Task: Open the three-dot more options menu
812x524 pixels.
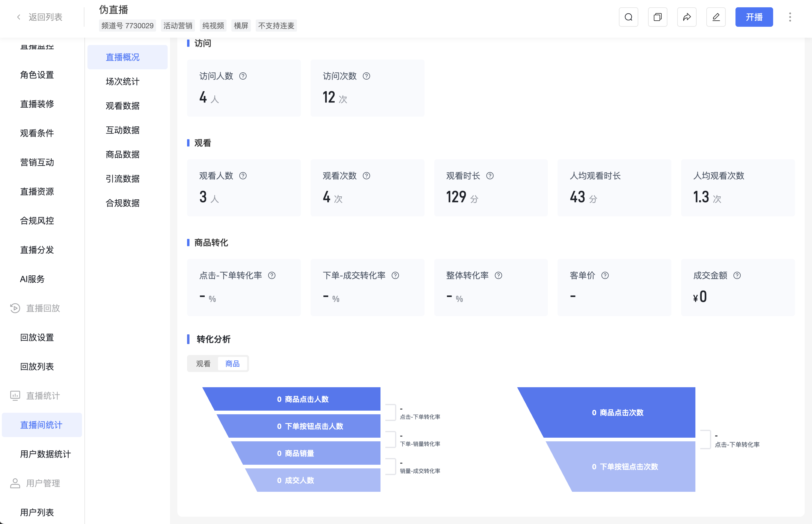Action: point(790,17)
